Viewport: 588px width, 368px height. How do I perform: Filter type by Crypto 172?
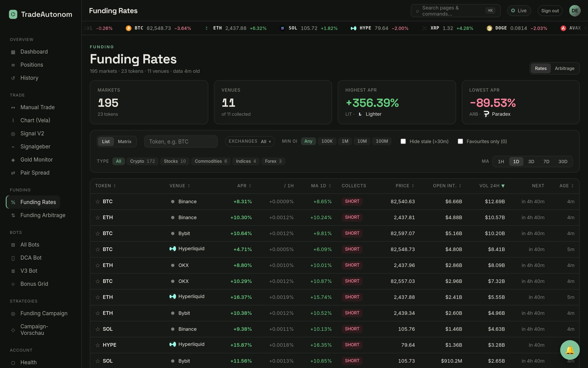[142, 161]
